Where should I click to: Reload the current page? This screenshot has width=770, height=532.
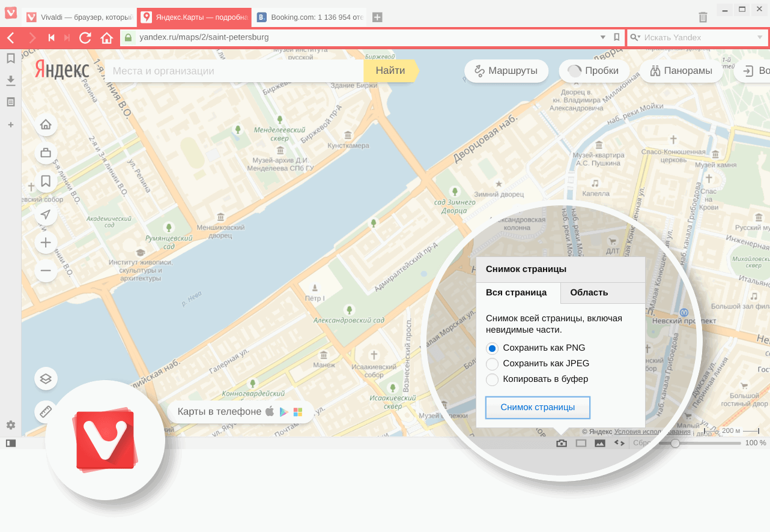click(85, 38)
